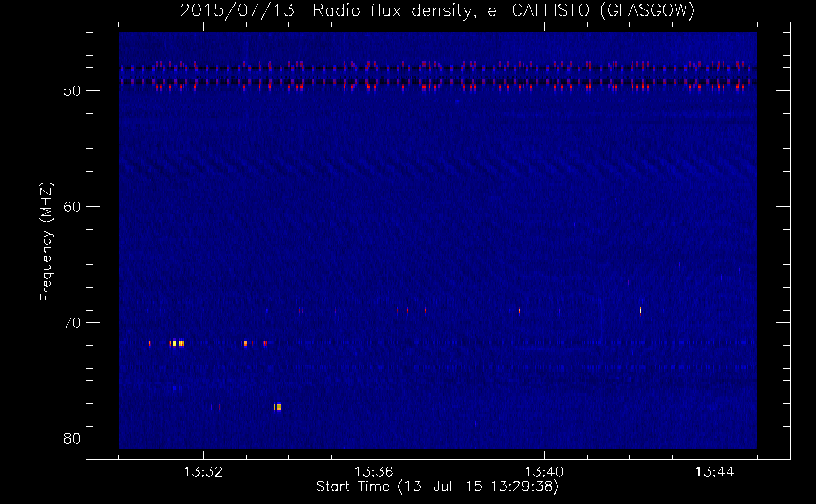Click the plot title "2015/07/13 Radio flux density, e-CALLISTO (GLASGOW)"
The height and width of the screenshot is (504, 816).
pyautogui.click(x=437, y=10)
